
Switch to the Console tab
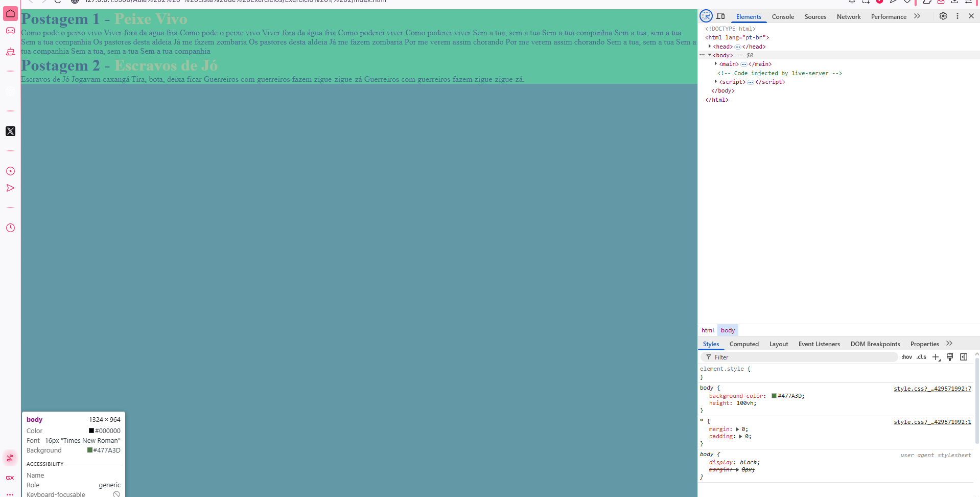click(783, 16)
